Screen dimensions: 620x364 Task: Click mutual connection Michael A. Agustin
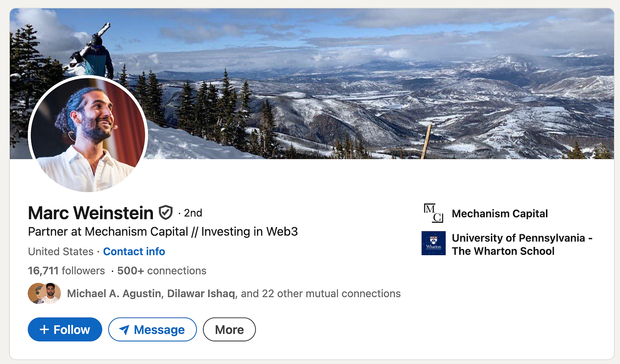114,294
